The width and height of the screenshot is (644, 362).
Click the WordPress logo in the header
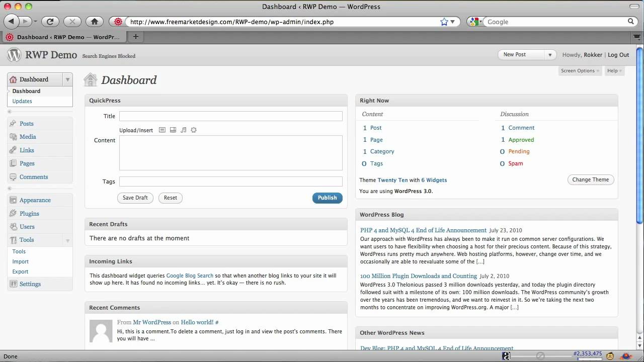pyautogui.click(x=14, y=55)
